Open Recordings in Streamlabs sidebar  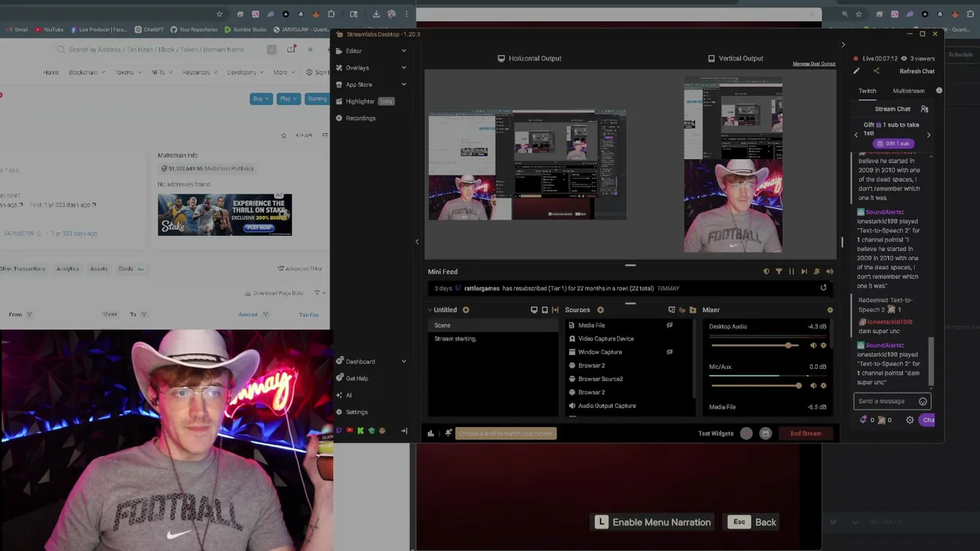[361, 118]
